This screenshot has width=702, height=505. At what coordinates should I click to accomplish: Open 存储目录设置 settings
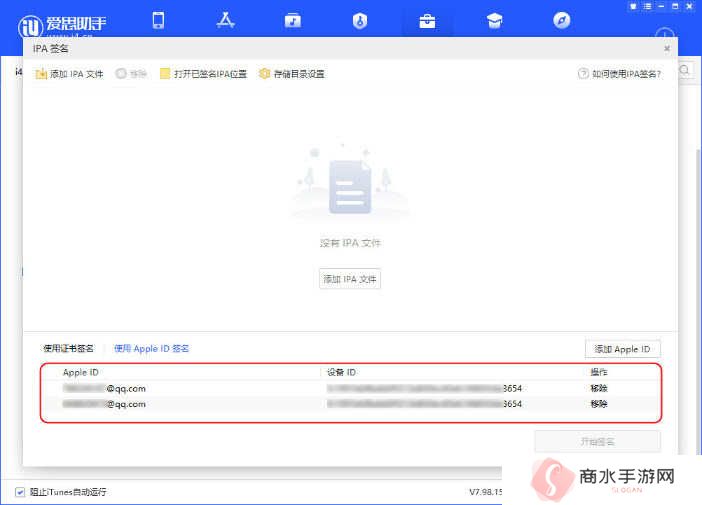[292, 74]
